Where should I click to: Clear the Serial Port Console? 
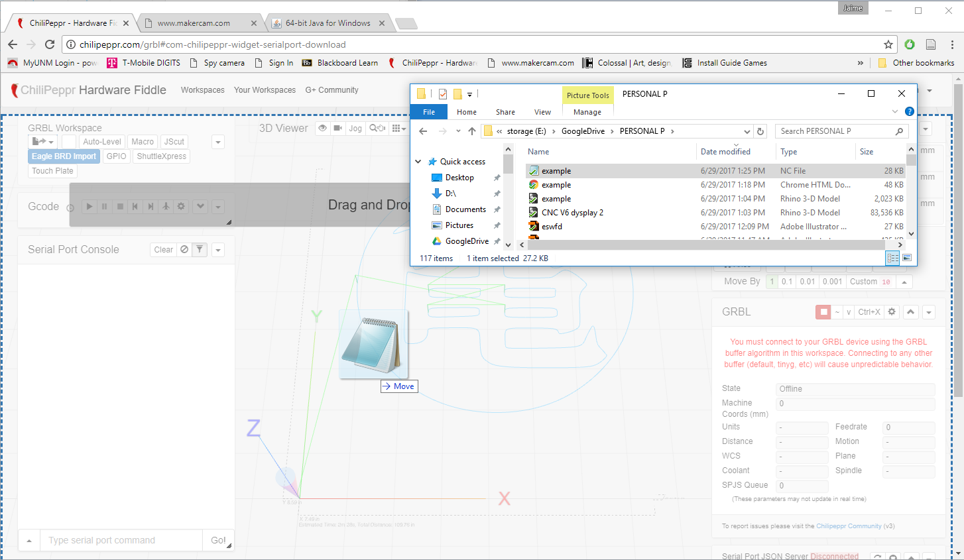164,250
